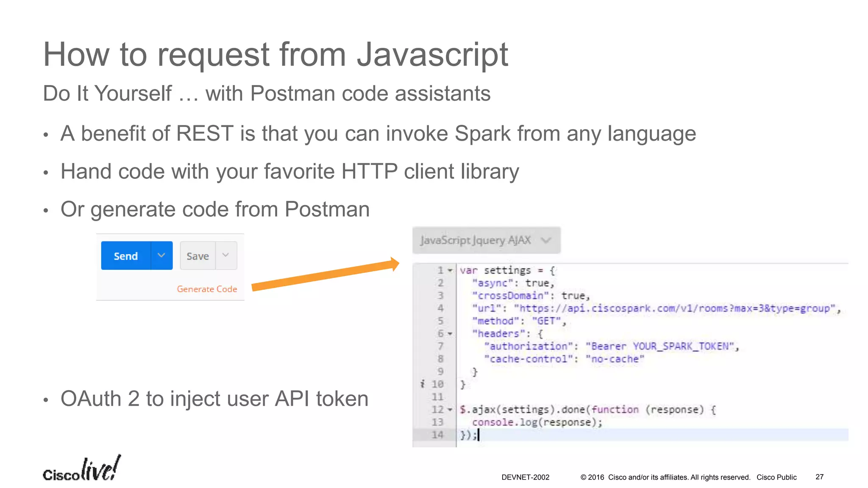Screen dimensions: 868x488
Task: Click the console.log(response) code line
Action: pos(537,422)
